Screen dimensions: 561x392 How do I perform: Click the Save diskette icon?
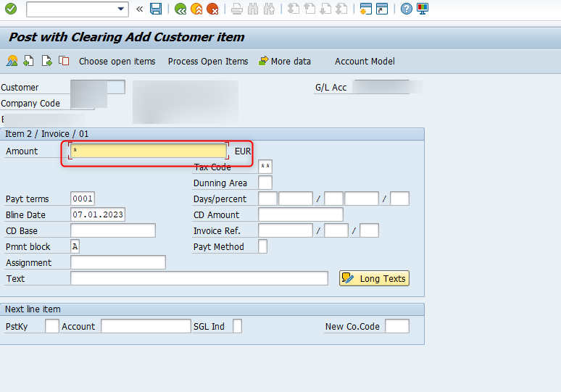coord(156,9)
